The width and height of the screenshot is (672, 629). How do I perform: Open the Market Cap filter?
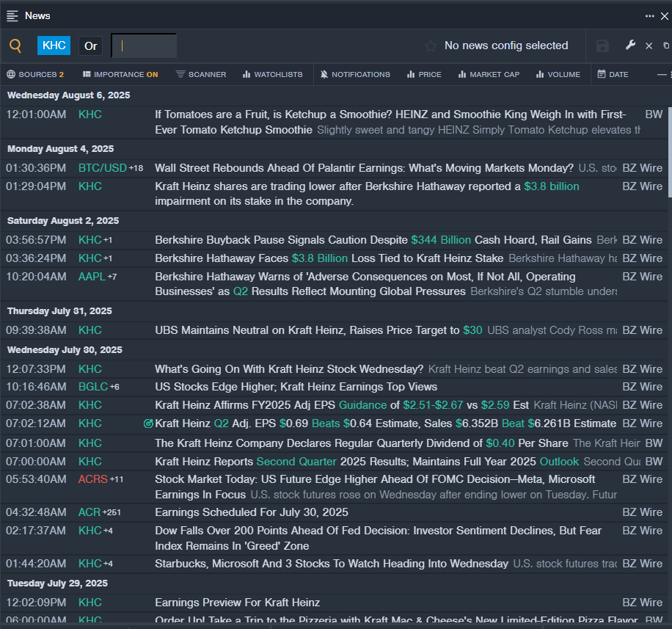489,75
